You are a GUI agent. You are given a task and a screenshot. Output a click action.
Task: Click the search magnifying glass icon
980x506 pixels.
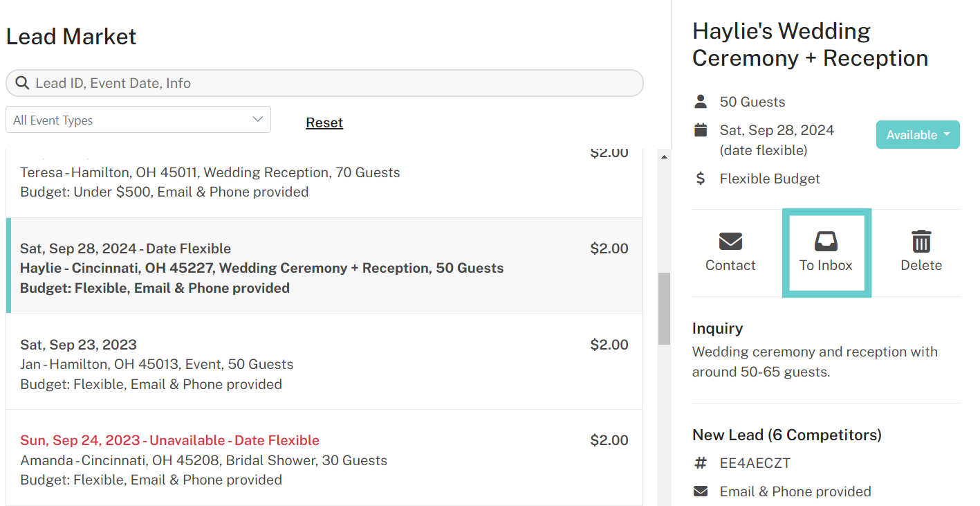22,83
